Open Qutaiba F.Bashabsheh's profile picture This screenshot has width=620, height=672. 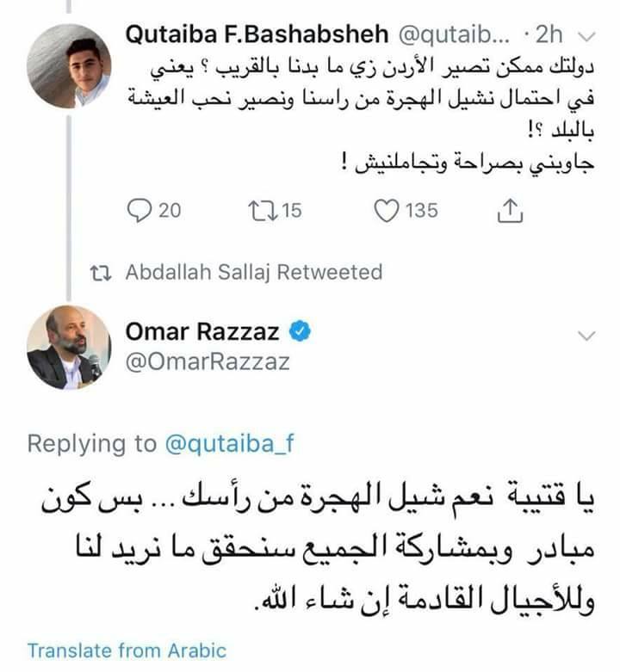pyautogui.click(x=69, y=66)
